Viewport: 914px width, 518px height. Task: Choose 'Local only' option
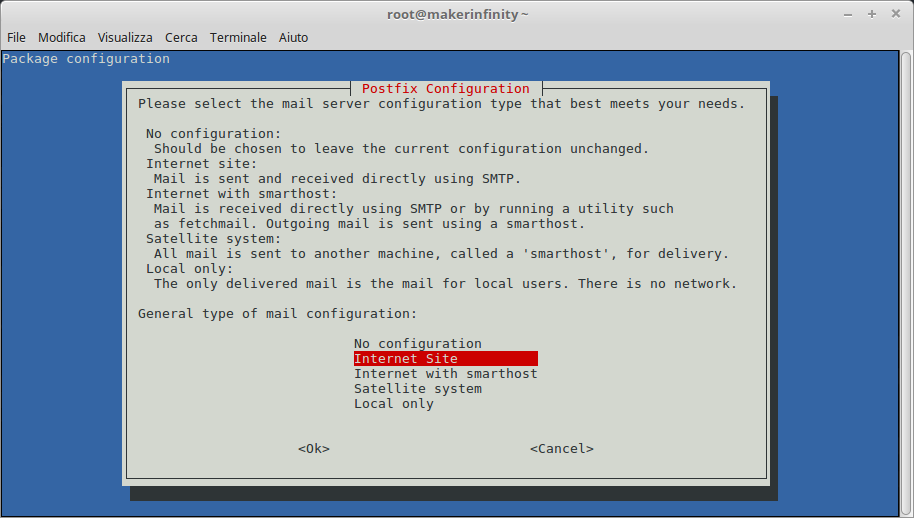pos(394,404)
